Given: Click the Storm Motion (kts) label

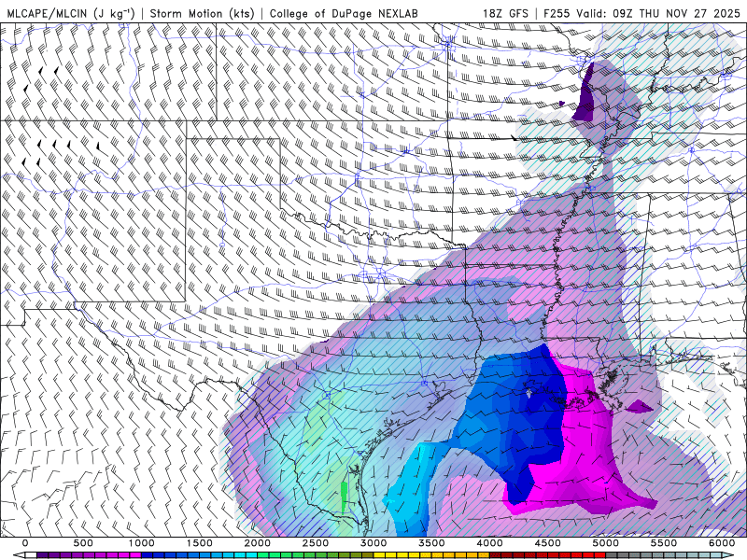Looking at the screenshot, I should tap(203, 13).
